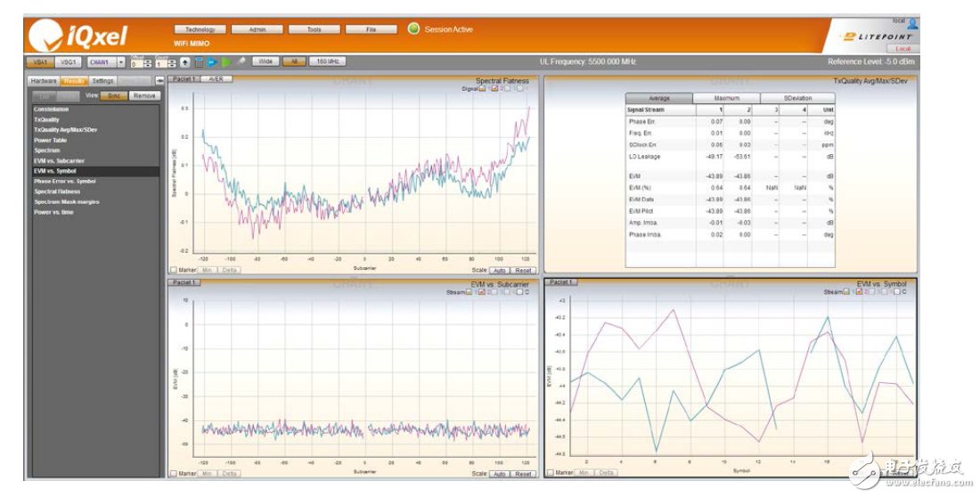Open the Tools menu
Image resolution: width=980 pixels, height=497 pixels.
pyautogui.click(x=314, y=29)
